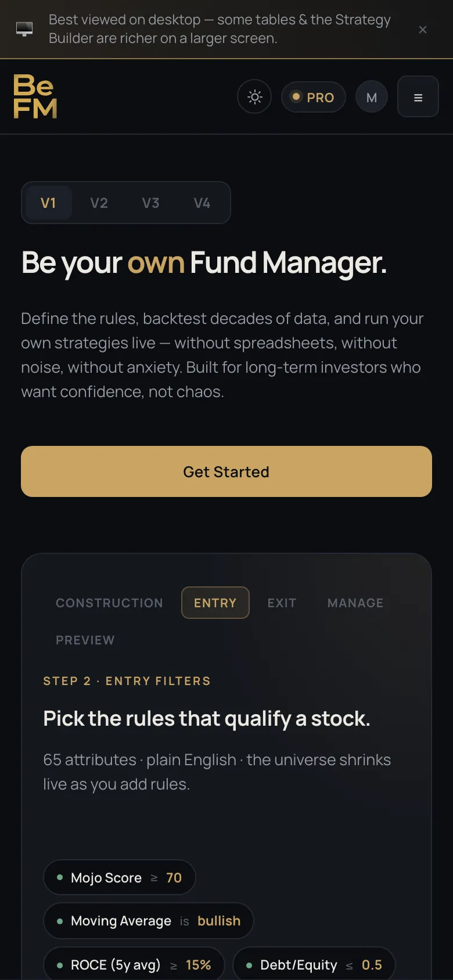Toggle the light/dark theme sun icon
The width and height of the screenshot is (453, 980).
[x=254, y=96]
